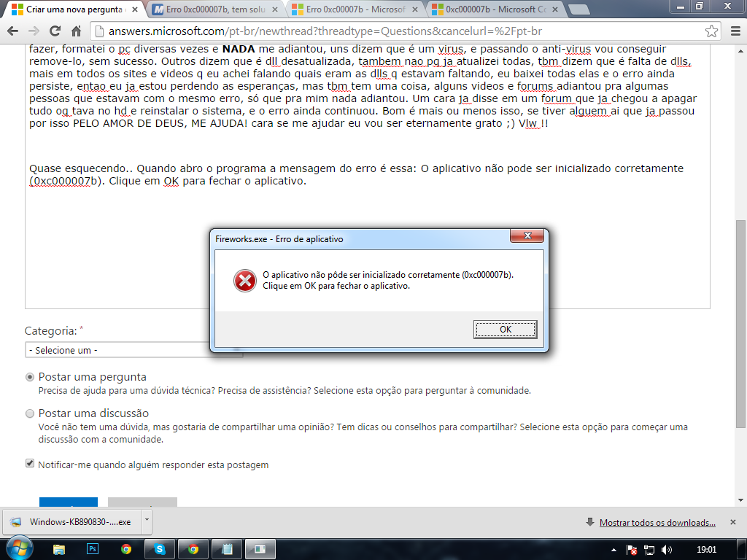Click the vertical scrollbar thumb
Viewport: 747px width, 560px height.
(x=740, y=324)
